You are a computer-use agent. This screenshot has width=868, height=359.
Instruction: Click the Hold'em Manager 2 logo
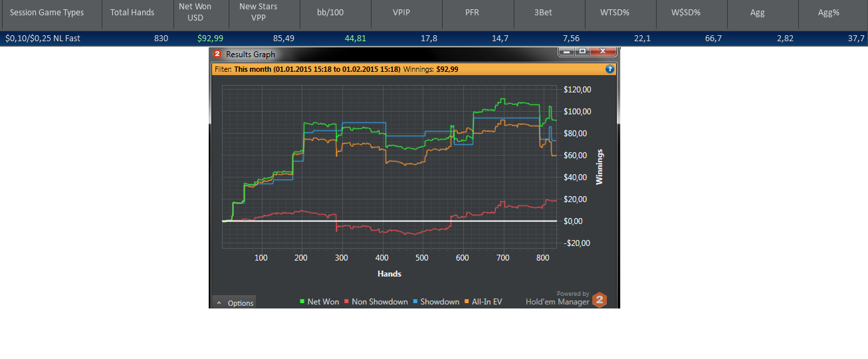600,300
